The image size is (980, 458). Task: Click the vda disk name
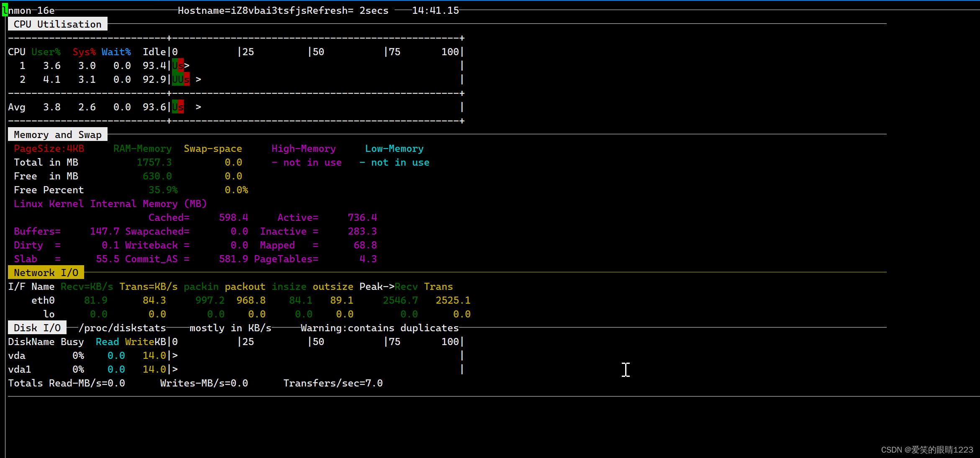click(x=17, y=356)
